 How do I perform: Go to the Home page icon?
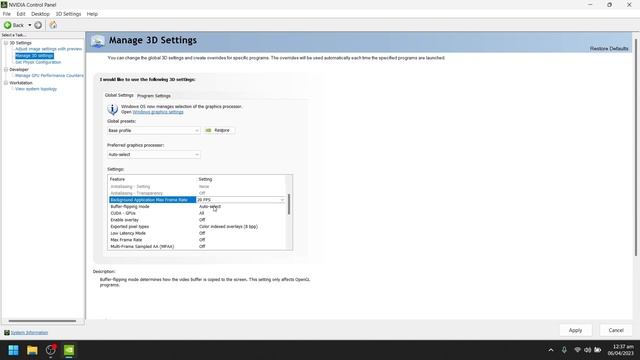point(53,25)
